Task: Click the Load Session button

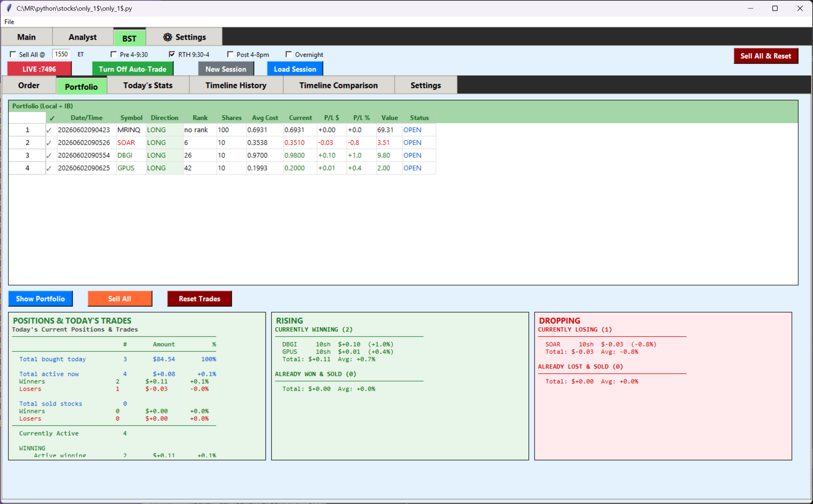Action: pyautogui.click(x=295, y=69)
